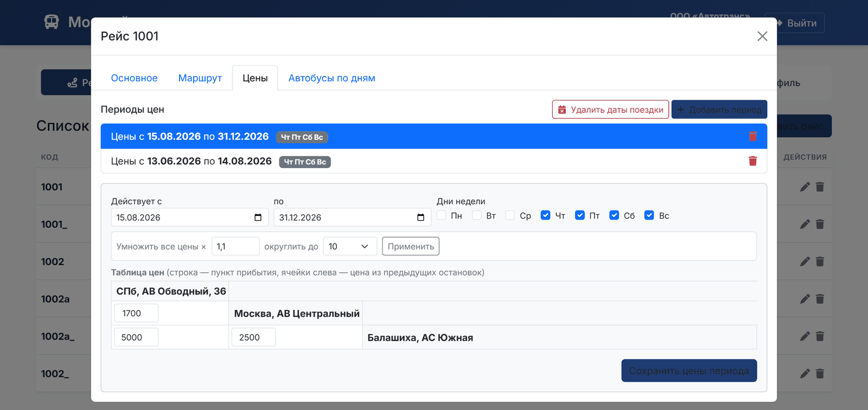The image size is (868, 410).
Task: Switch to the Маршрут tab
Action: click(x=200, y=78)
